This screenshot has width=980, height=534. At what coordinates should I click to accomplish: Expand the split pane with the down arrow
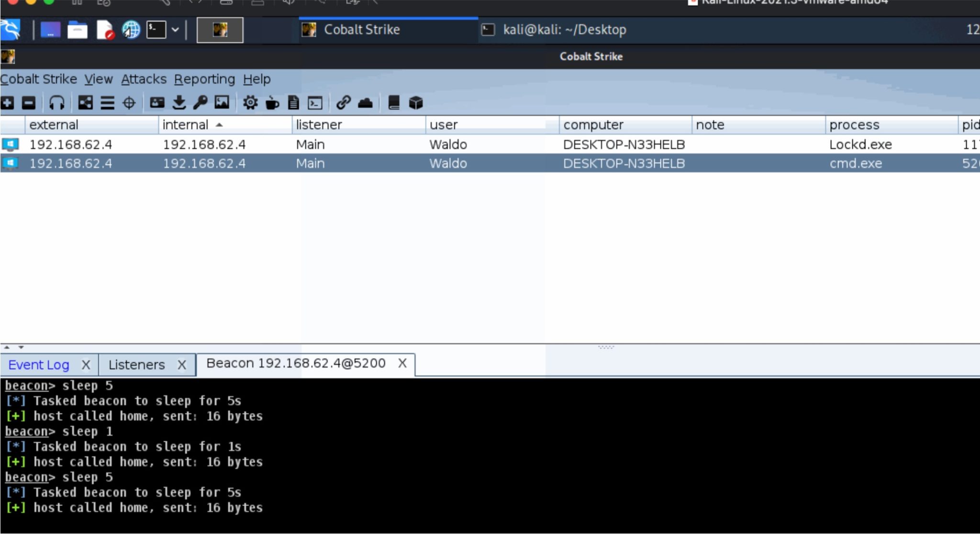[21, 347]
